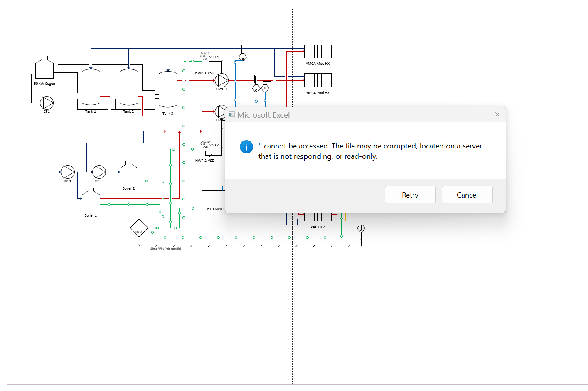Select the BP-1 pump icon
The width and height of the screenshot is (588, 391).
tap(67, 172)
